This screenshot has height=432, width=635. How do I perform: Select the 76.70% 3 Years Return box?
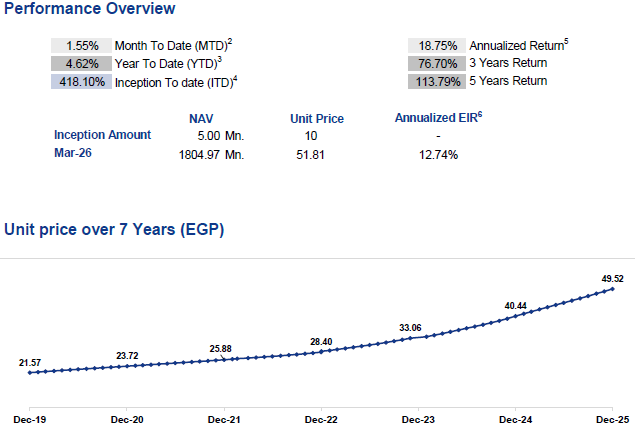pyautogui.click(x=437, y=64)
